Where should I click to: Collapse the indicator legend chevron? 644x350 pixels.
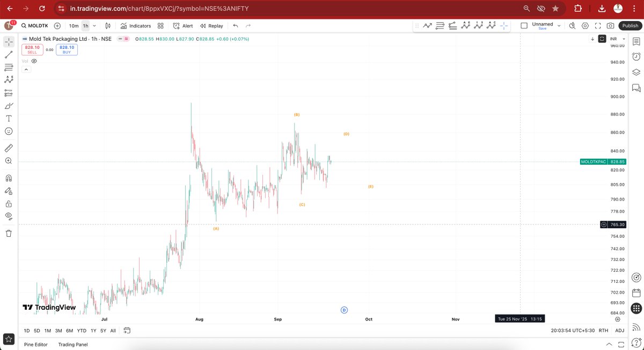25,70
